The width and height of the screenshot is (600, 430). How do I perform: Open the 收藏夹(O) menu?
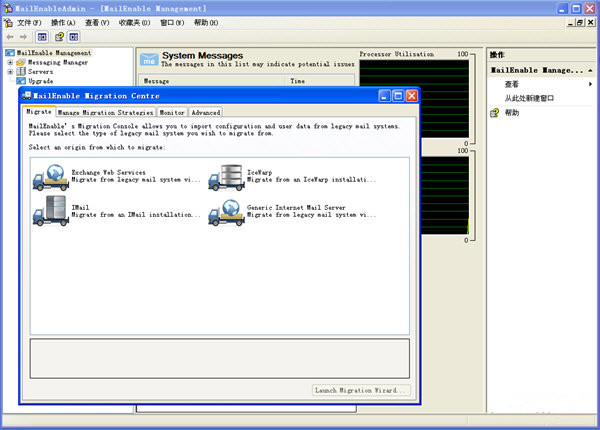click(134, 23)
